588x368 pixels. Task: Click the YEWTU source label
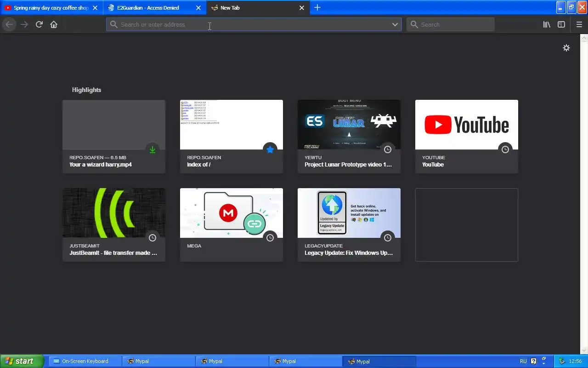click(x=313, y=157)
